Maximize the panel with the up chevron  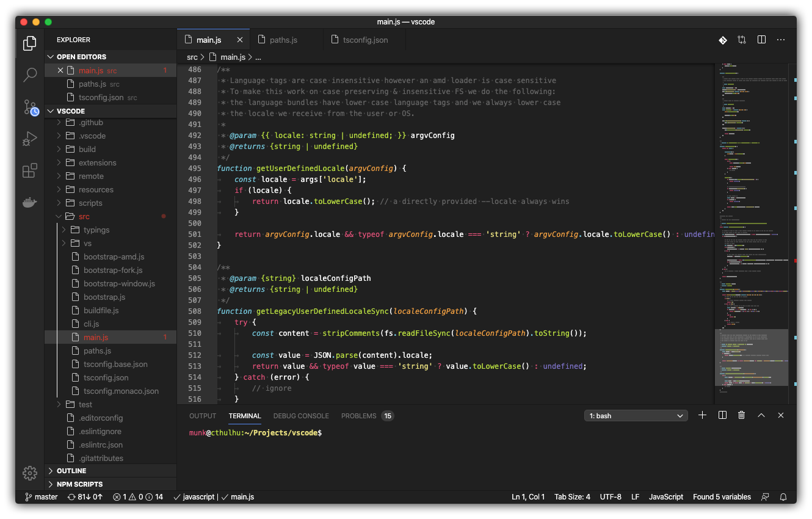(x=761, y=415)
